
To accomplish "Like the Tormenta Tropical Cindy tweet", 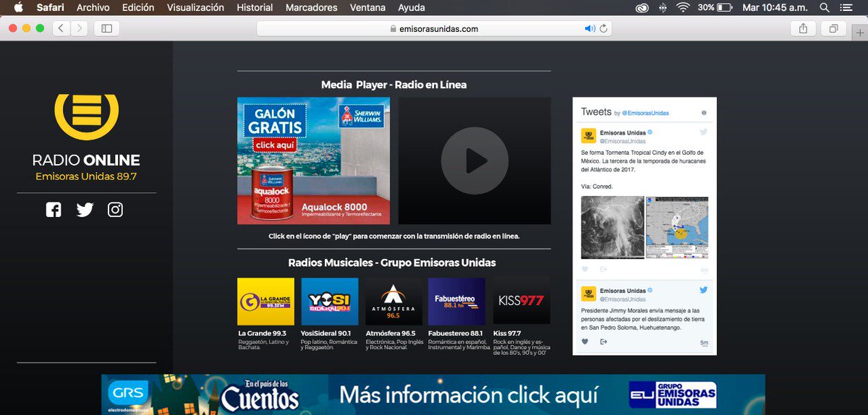I will pos(585,269).
